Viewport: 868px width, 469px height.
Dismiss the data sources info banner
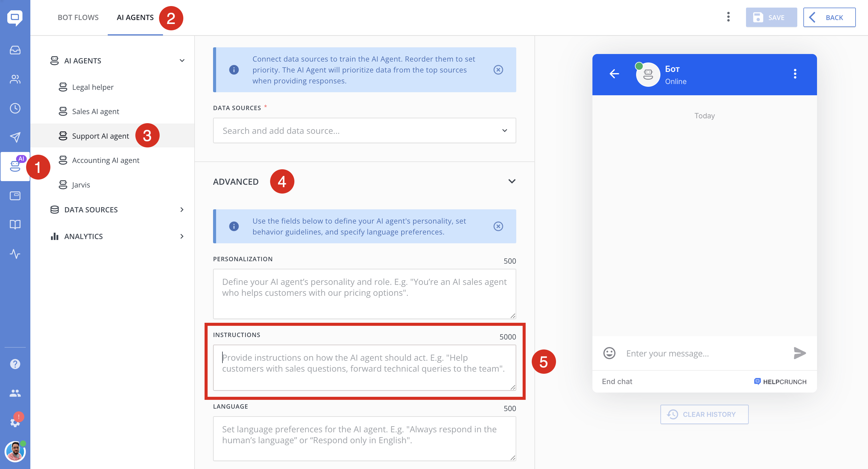coord(498,70)
